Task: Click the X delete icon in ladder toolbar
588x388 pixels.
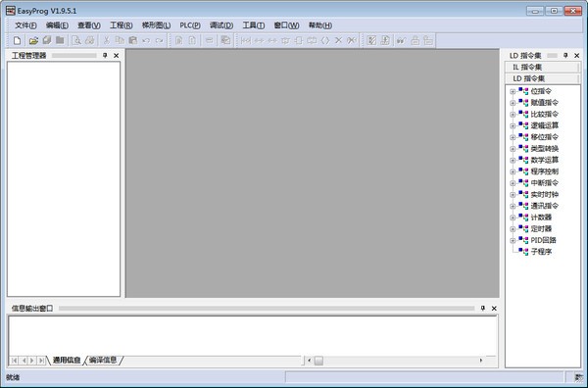Action: coord(338,40)
